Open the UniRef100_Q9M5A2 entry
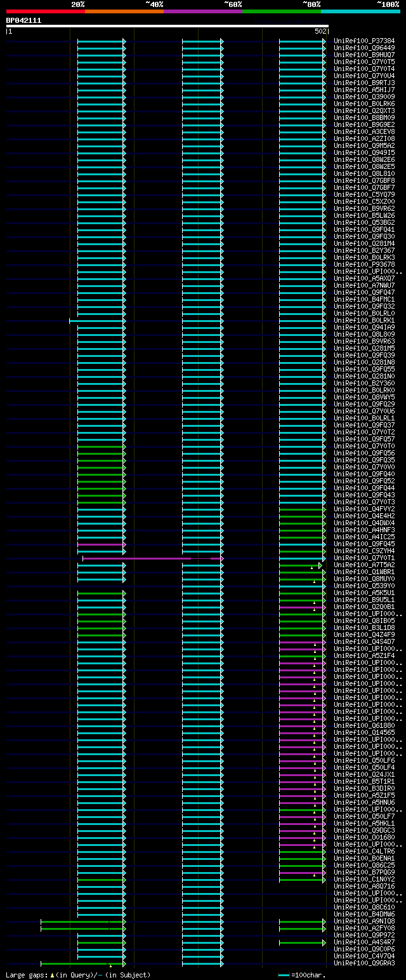The image size is (406, 980). (364, 145)
